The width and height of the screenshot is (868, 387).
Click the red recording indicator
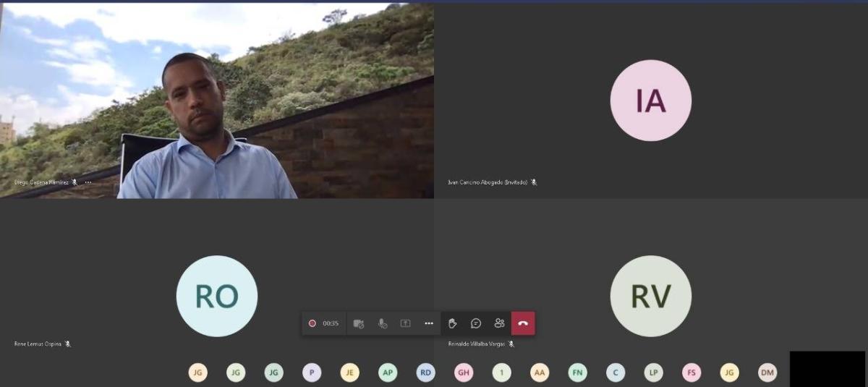pyautogui.click(x=312, y=323)
